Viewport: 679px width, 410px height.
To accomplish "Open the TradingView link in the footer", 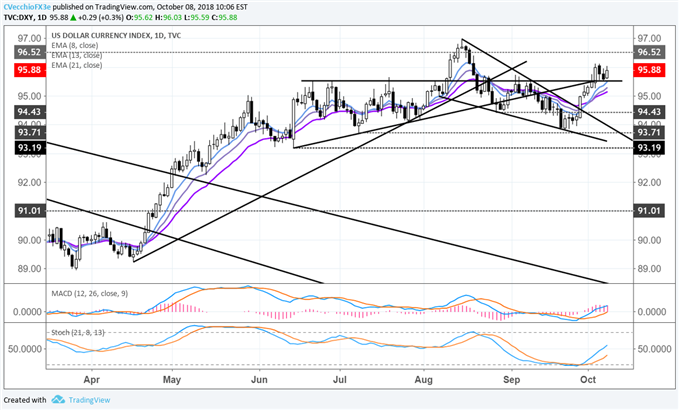I will [89, 400].
